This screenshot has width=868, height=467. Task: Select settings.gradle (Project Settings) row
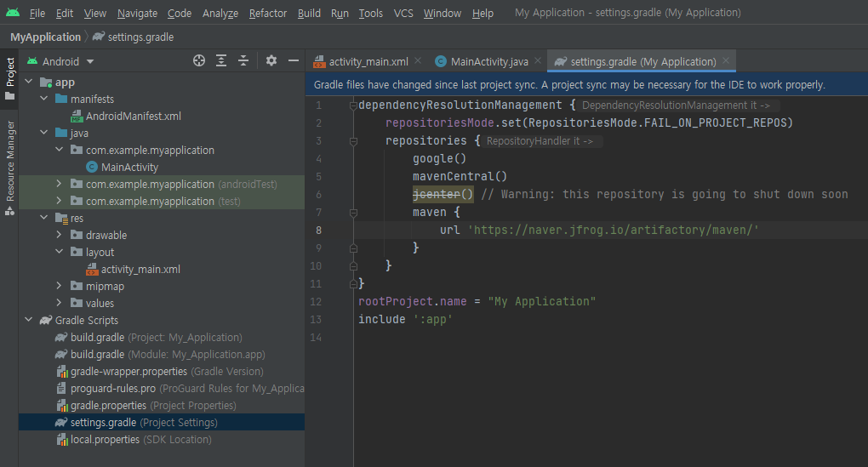pos(162,423)
